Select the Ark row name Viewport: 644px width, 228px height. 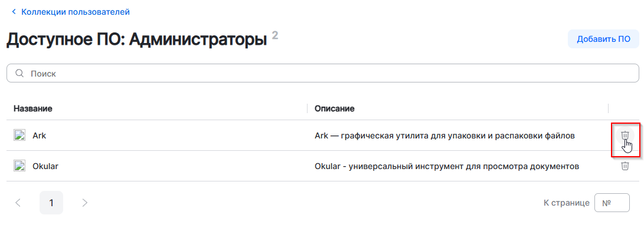click(40, 136)
